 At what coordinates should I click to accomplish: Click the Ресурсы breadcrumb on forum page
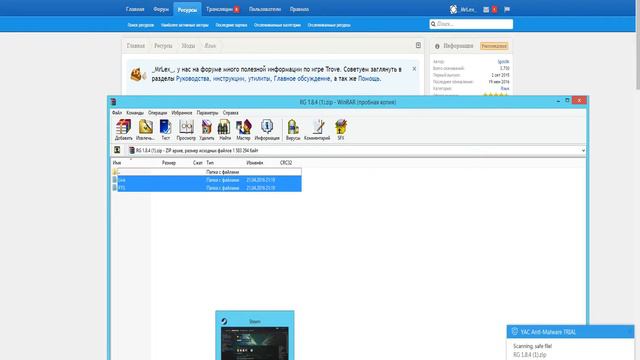click(x=163, y=46)
